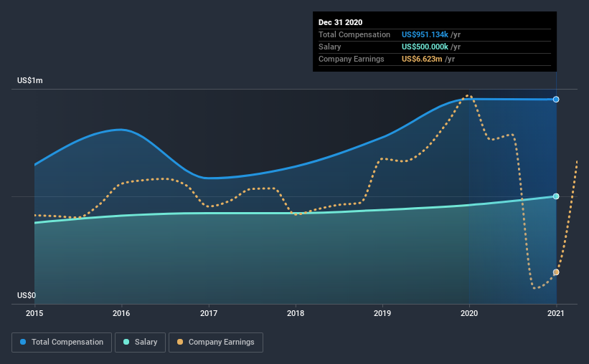
Task: Click the US$1m y-axis label
Action: (x=30, y=81)
